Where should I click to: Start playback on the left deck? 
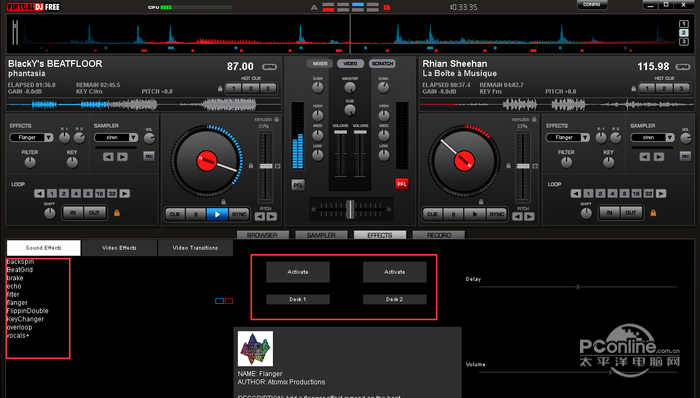pyautogui.click(x=217, y=214)
